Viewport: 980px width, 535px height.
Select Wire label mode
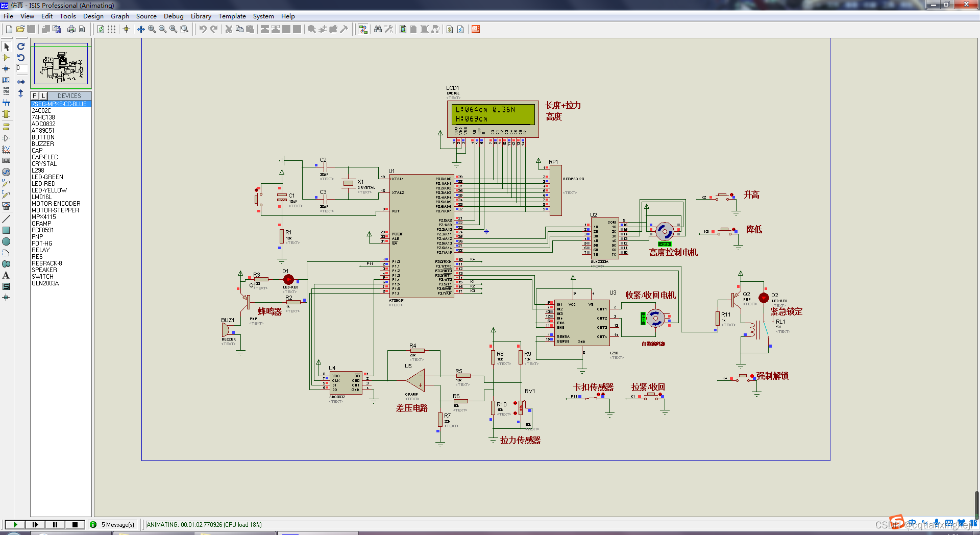tap(6, 80)
